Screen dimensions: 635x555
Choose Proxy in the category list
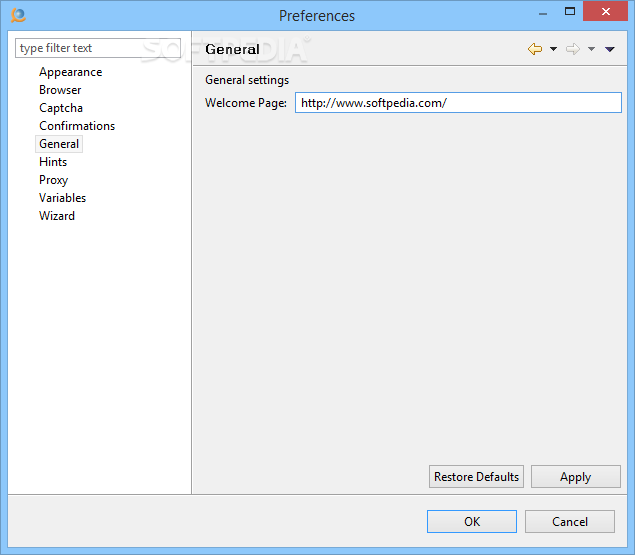pos(53,180)
